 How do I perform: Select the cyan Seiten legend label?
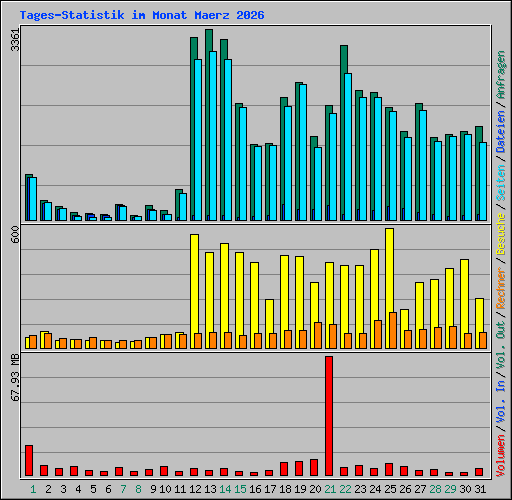[x=500, y=183]
